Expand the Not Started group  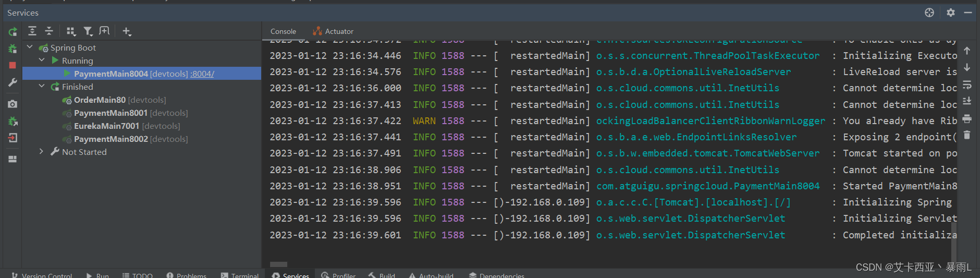pos(42,152)
